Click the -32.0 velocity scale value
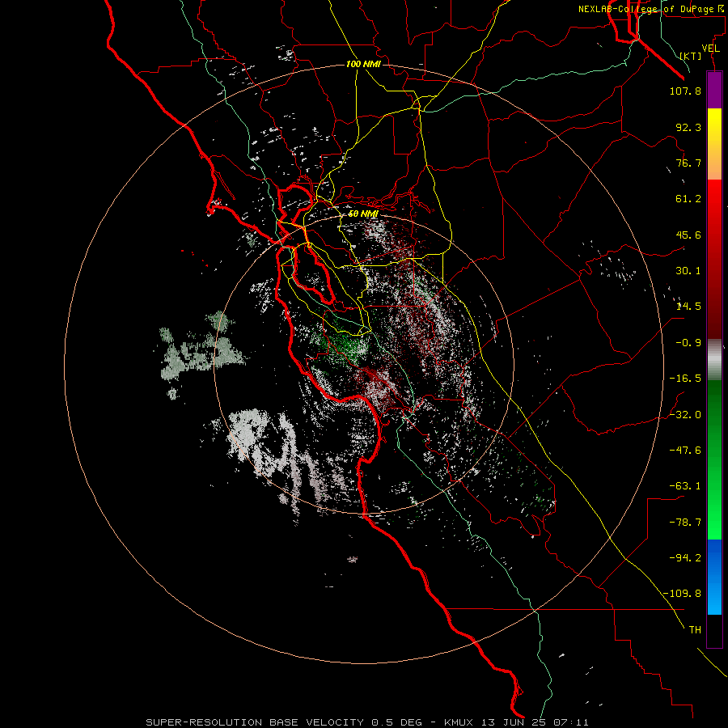The image size is (728, 728). point(685,415)
